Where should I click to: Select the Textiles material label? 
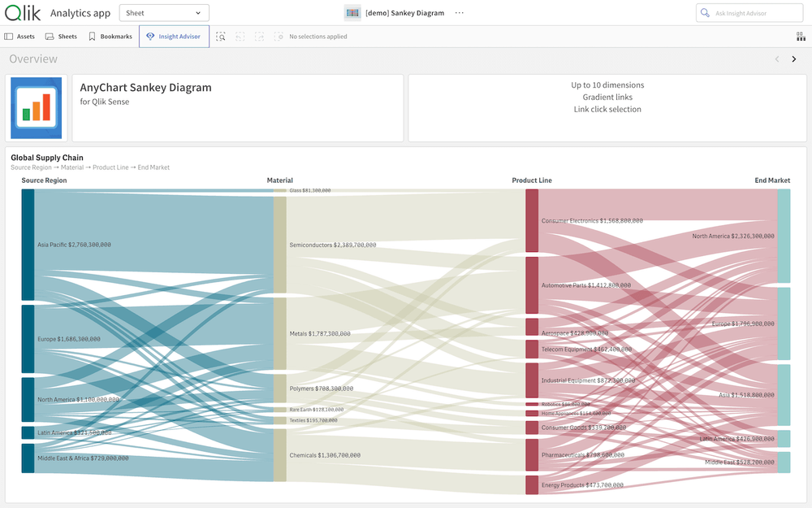313,420
